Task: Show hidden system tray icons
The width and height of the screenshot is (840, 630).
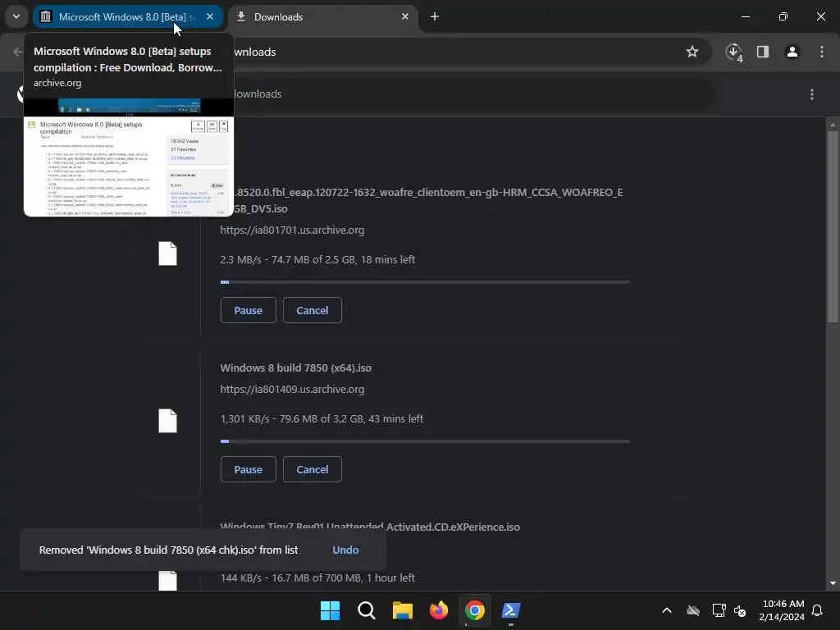Action: coord(667,610)
